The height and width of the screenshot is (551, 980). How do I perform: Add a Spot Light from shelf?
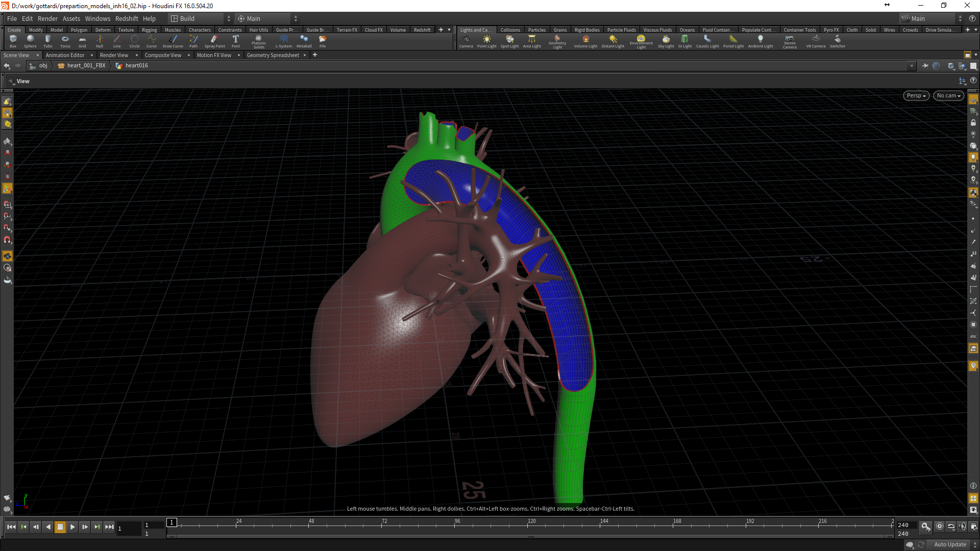509,41
